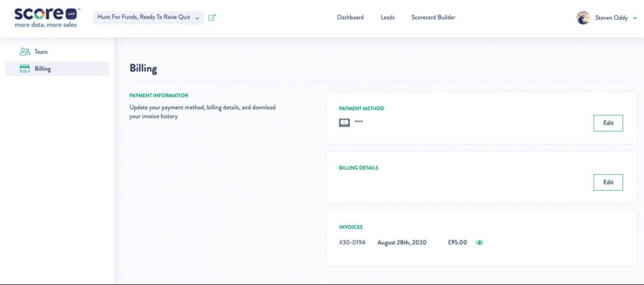This screenshot has height=285, width=644.
Task: Click the INVOICES heading
Action: click(x=351, y=227)
